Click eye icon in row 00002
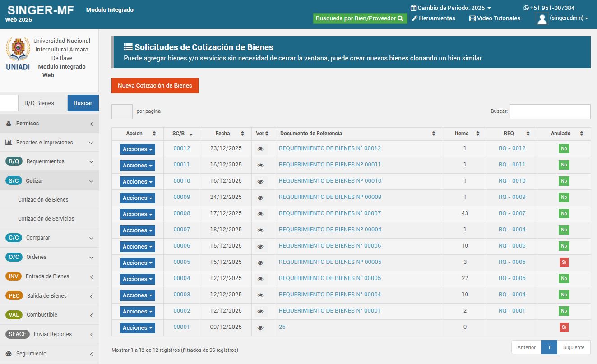 (260, 312)
